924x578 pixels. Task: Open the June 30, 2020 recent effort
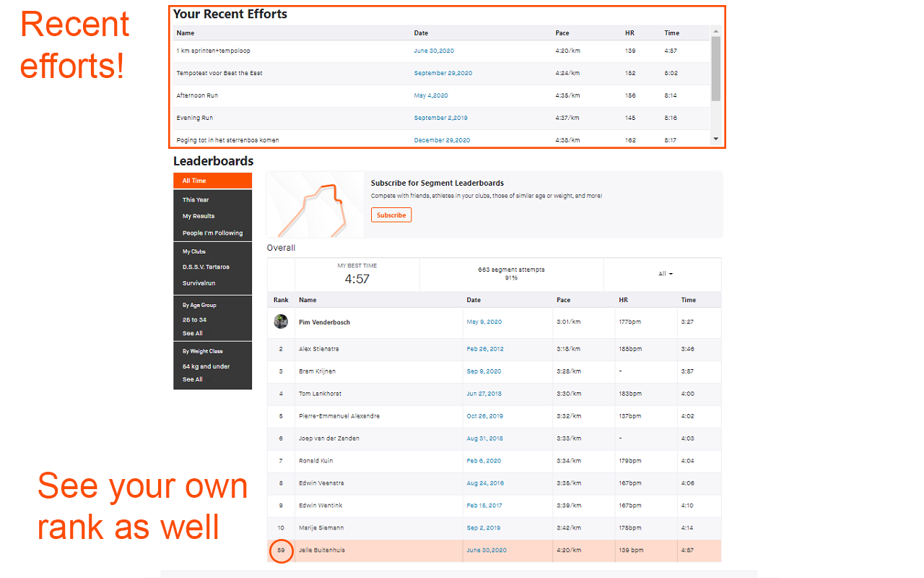434,51
